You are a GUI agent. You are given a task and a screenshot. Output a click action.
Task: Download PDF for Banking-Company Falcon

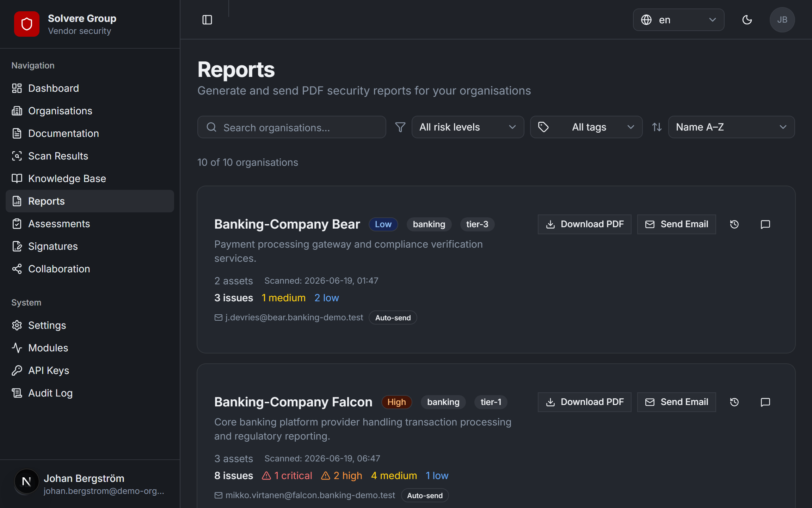click(x=585, y=402)
